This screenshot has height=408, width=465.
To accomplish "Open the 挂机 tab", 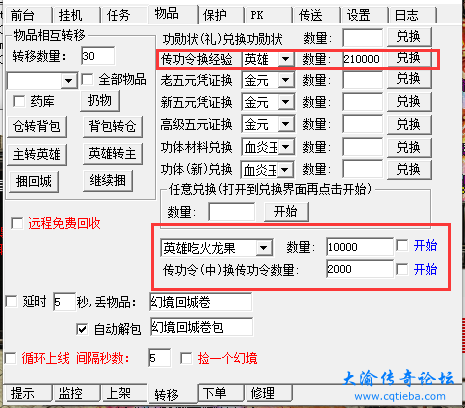I will click(x=75, y=15).
